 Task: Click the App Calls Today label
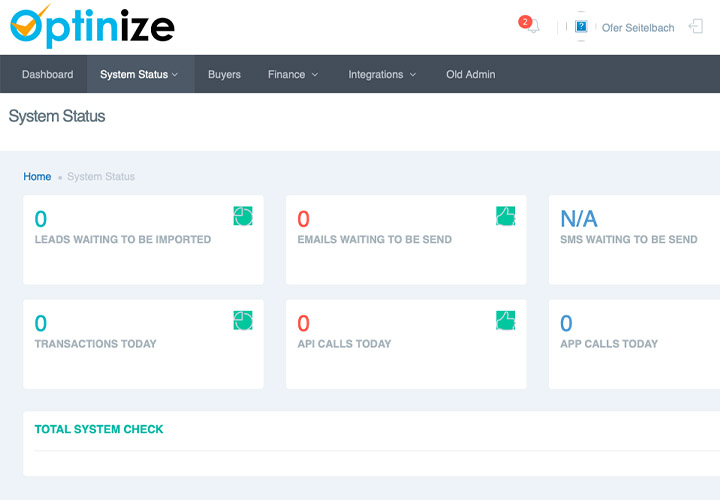coord(609,344)
